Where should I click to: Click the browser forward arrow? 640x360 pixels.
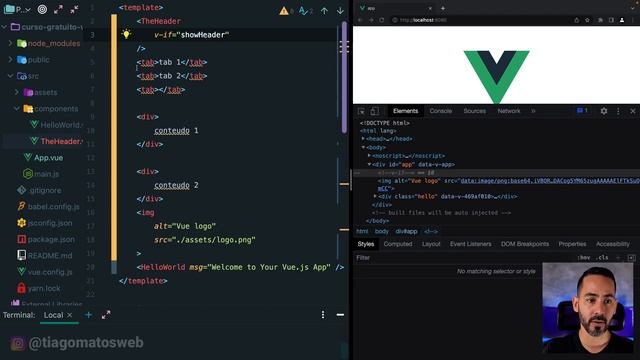coord(371,20)
